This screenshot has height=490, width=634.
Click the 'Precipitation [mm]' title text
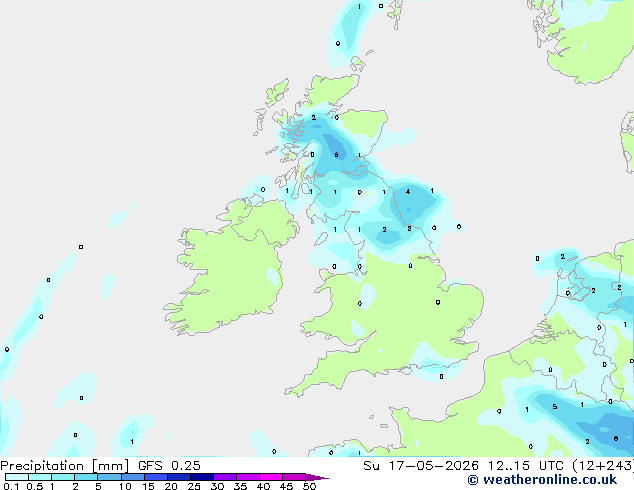pos(65,466)
